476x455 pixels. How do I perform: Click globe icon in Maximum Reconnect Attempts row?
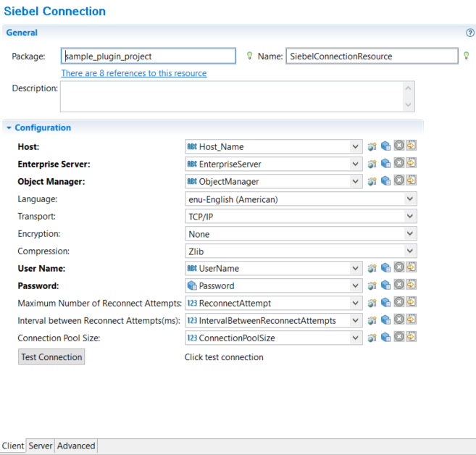coord(372,303)
